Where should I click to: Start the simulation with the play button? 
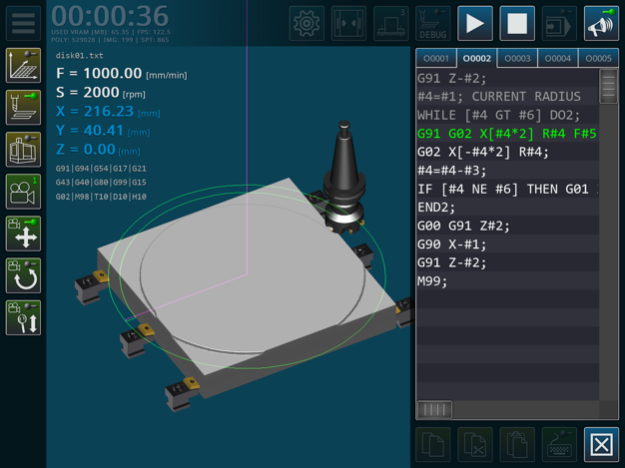click(475, 23)
